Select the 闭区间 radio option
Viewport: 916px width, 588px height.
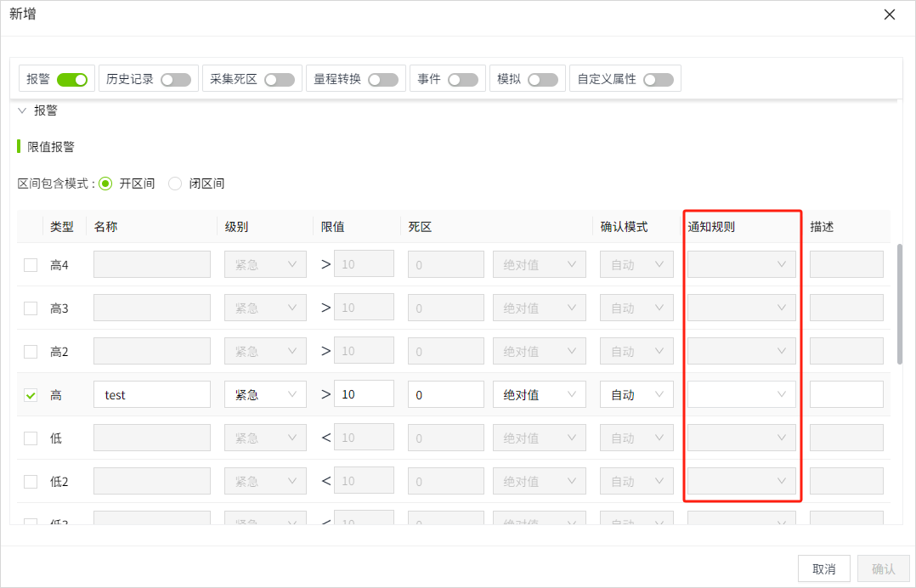[175, 184]
